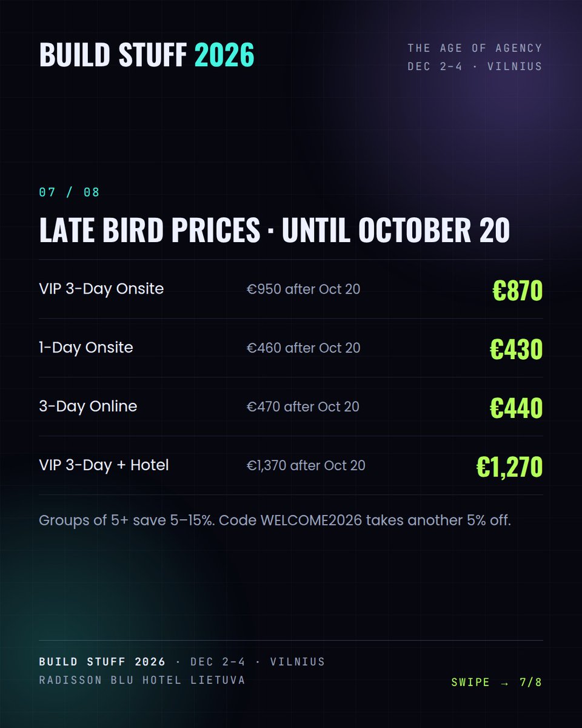Click the BUILD STUFF 2026 title logo
The image size is (582, 728).
pyautogui.click(x=147, y=55)
